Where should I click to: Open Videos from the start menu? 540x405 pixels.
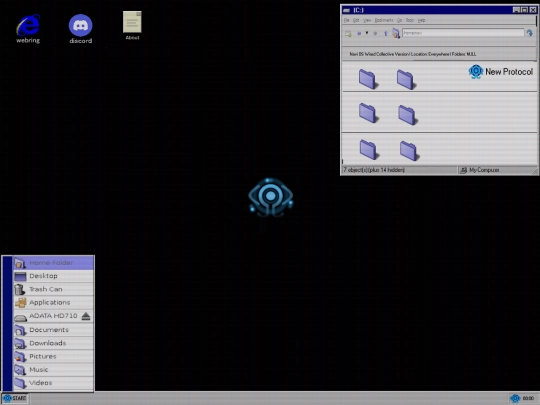click(x=53, y=383)
